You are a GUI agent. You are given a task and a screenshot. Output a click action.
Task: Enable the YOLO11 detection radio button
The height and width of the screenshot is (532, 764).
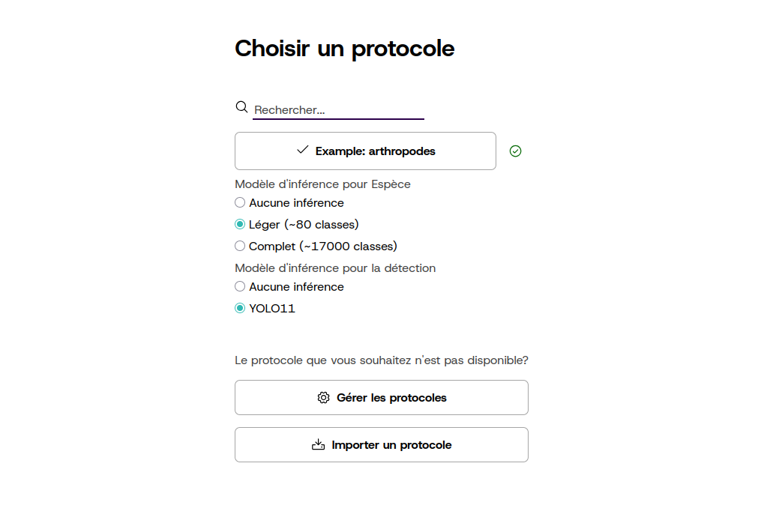coord(240,308)
